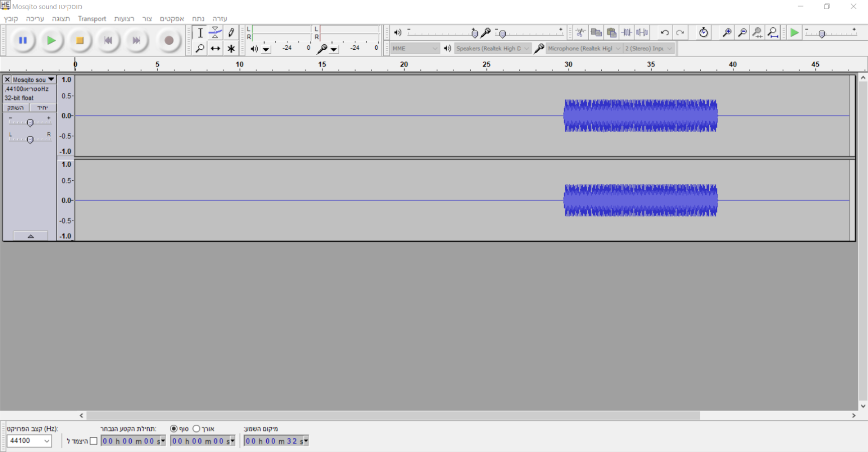Click the input volume slider thumb
Screen dimensions: 868x452
[502, 34]
